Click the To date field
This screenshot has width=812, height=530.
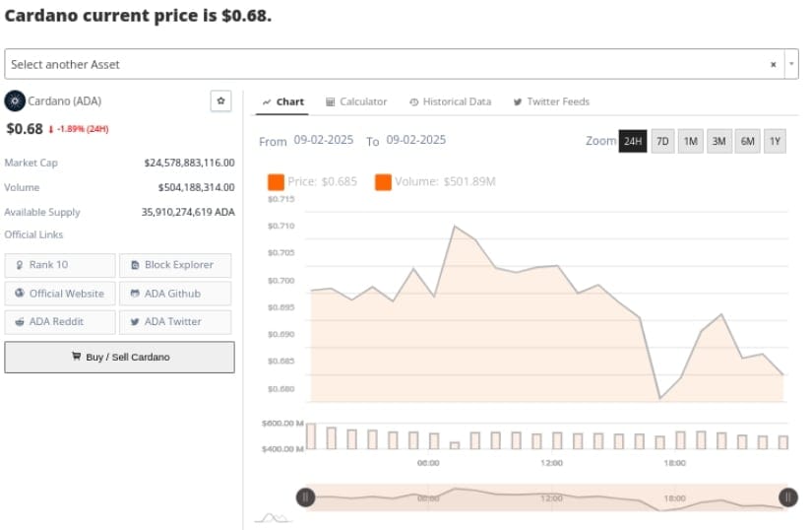tap(416, 140)
